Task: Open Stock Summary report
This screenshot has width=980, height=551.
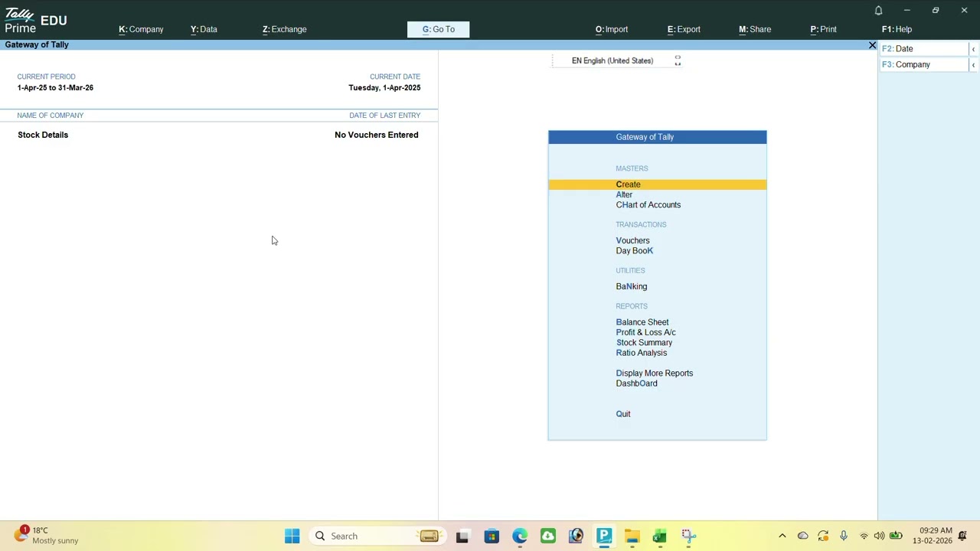Action: (x=644, y=343)
